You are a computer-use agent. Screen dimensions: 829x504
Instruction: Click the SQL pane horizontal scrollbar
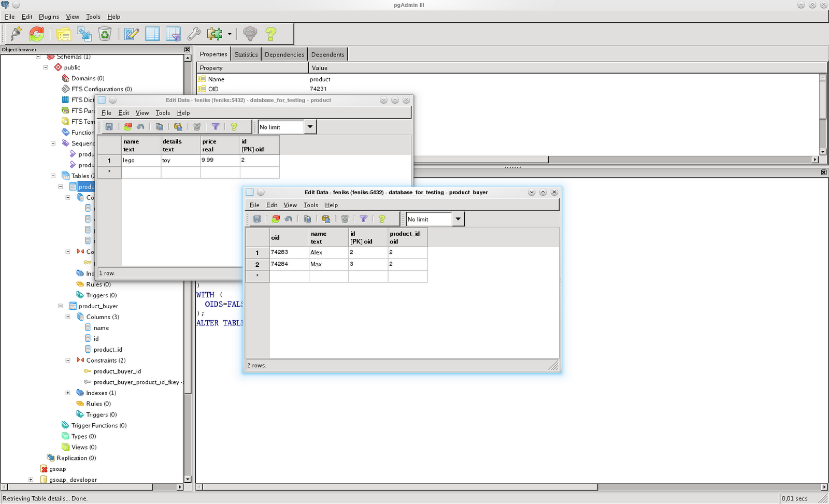(400, 487)
